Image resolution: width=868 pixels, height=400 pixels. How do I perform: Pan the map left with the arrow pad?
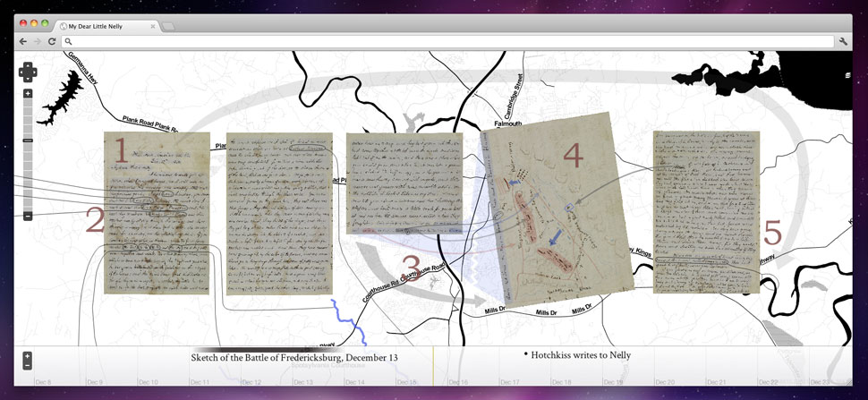click(22, 72)
